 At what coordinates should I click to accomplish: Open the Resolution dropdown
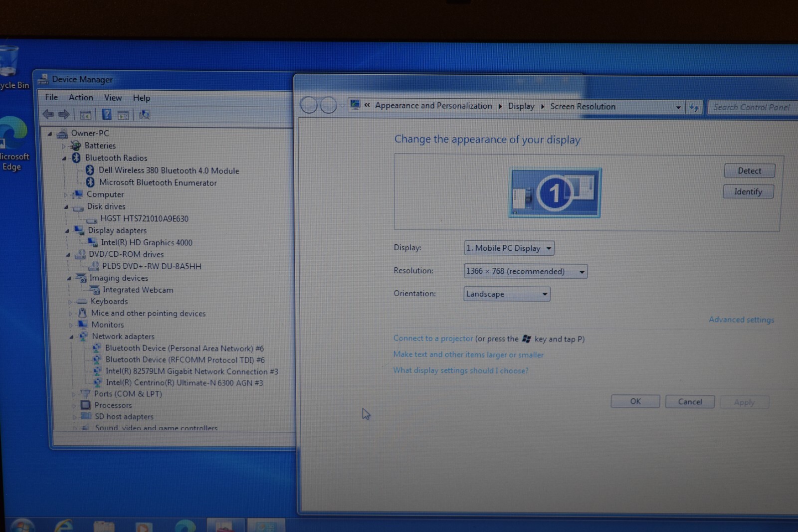click(525, 271)
